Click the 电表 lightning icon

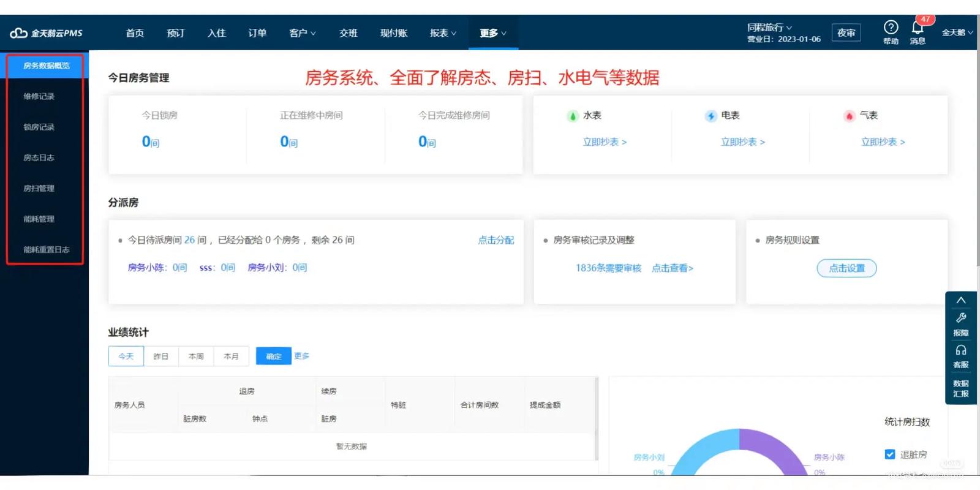pyautogui.click(x=710, y=116)
